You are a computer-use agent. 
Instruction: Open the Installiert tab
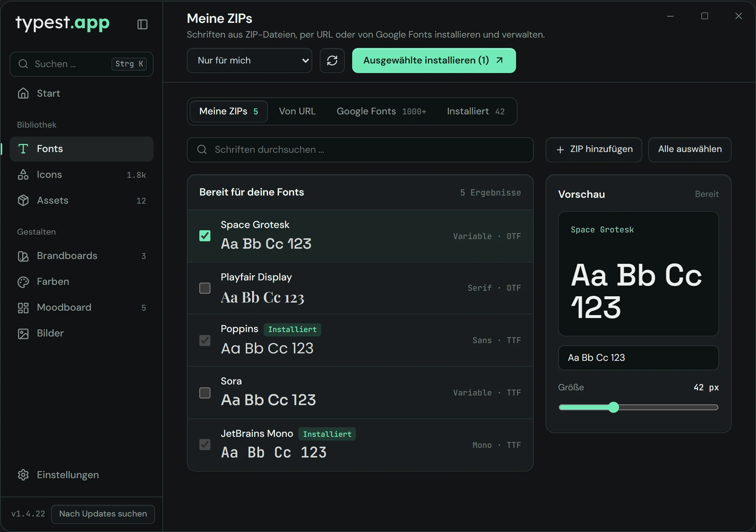pos(476,111)
